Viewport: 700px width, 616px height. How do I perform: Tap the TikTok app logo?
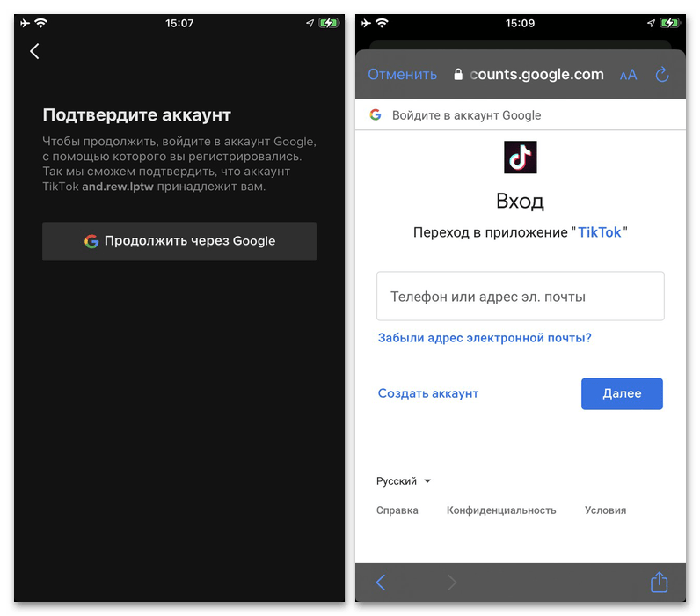tap(520, 158)
